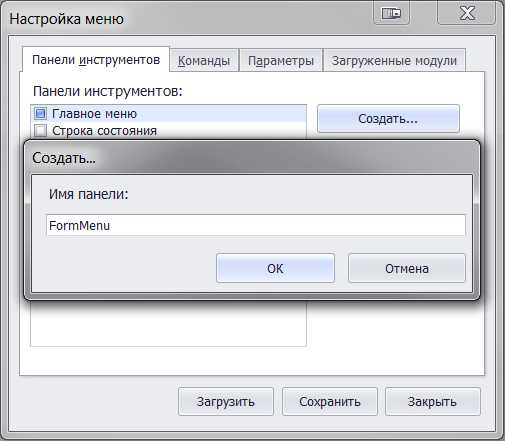The image size is (505, 441).
Task: Click the Закрыть button at the bottom
Action: (x=432, y=401)
